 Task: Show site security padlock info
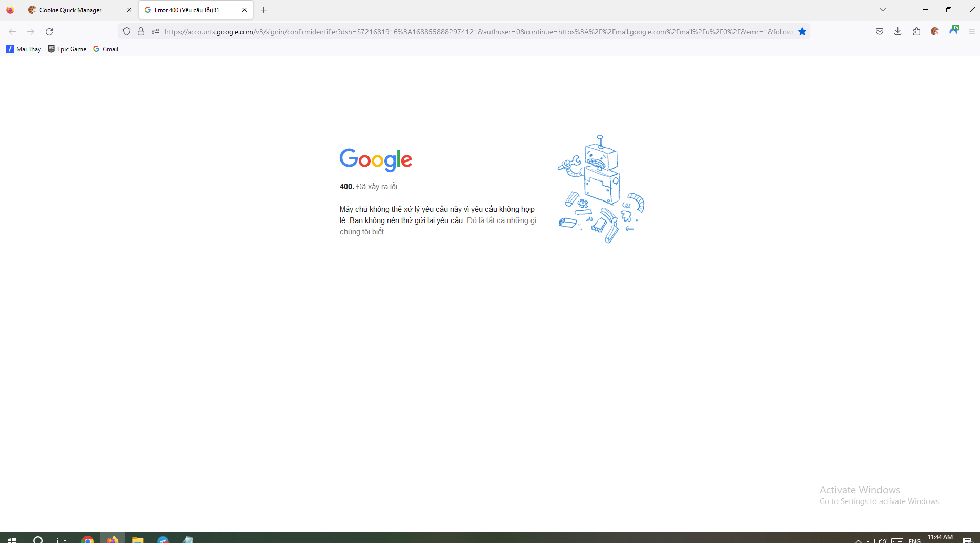click(141, 32)
